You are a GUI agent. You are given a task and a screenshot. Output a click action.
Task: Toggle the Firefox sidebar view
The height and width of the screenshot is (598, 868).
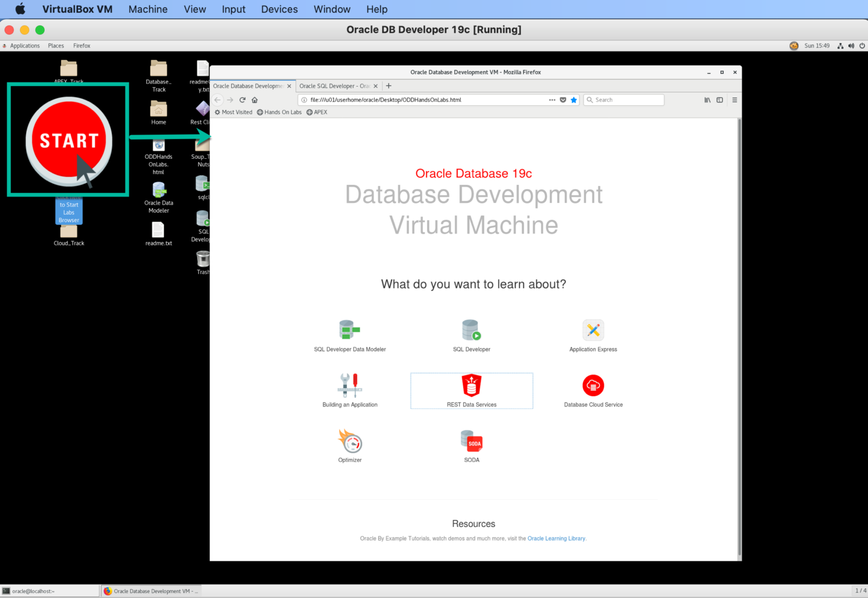click(x=719, y=99)
